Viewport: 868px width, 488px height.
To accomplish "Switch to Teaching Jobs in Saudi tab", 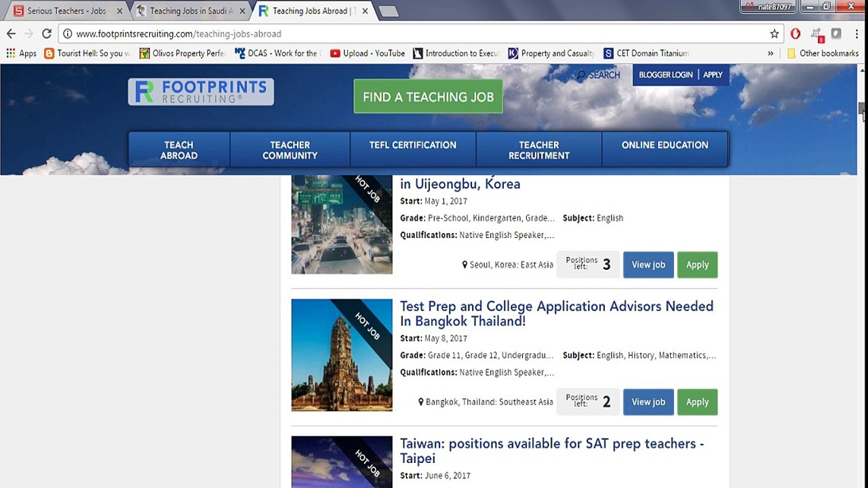I will tap(190, 11).
